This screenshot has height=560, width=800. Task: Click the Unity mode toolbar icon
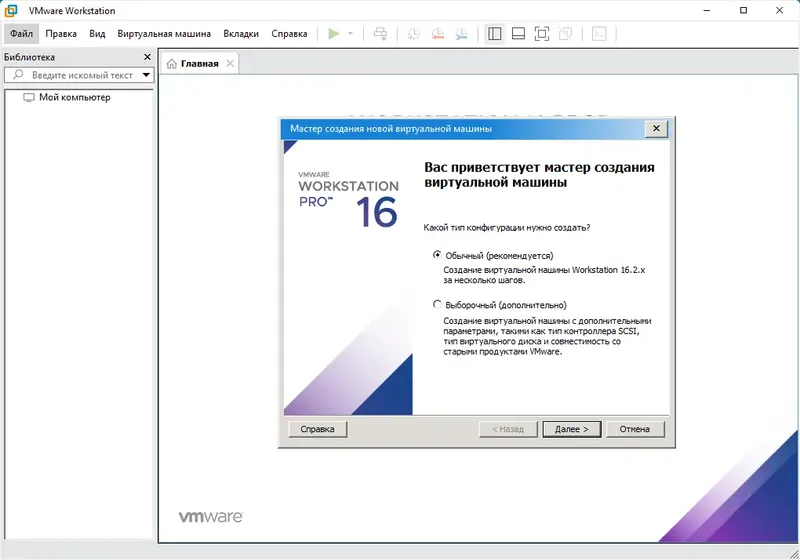pyautogui.click(x=565, y=34)
